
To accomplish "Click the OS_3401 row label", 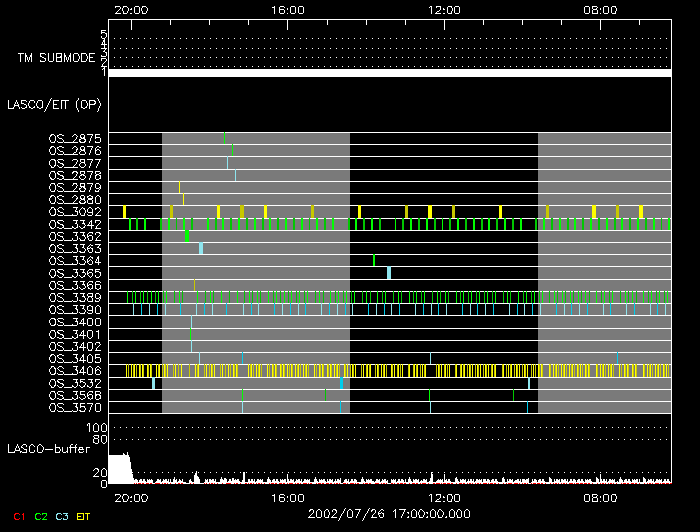I will [x=75, y=334].
